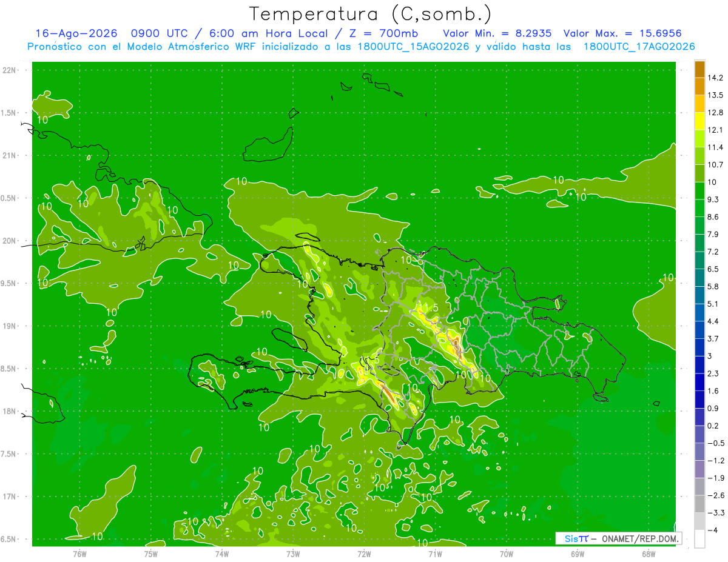This screenshot has width=728, height=562.
Task: Click the title "Temperatura (C,somb.)"
Action: (x=370, y=14)
